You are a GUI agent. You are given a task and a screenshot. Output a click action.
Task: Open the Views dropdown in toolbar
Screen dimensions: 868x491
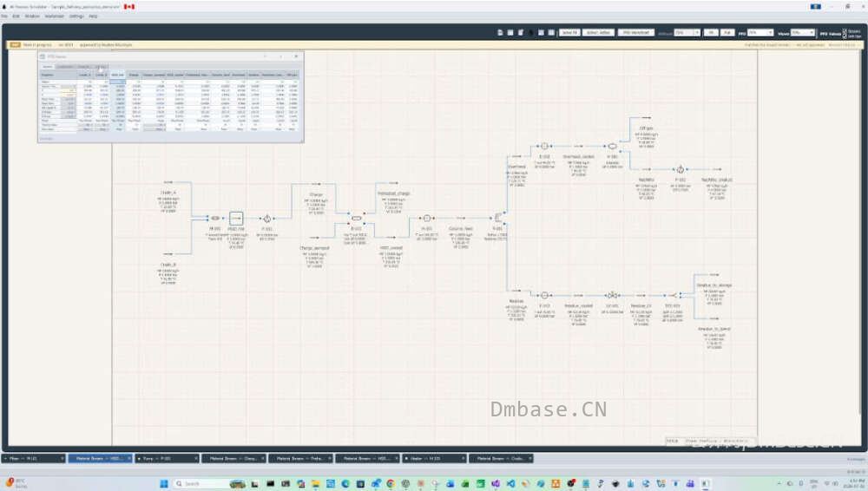tap(803, 33)
